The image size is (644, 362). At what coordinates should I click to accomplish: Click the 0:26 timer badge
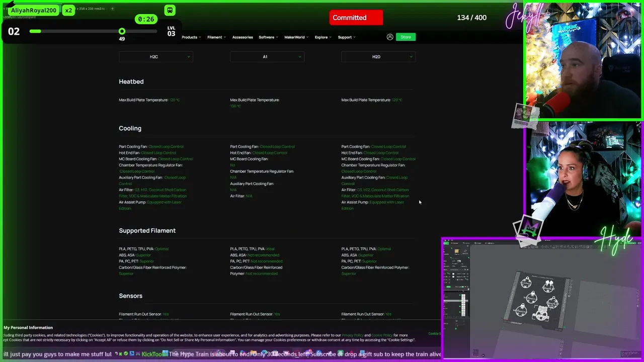[x=146, y=19]
